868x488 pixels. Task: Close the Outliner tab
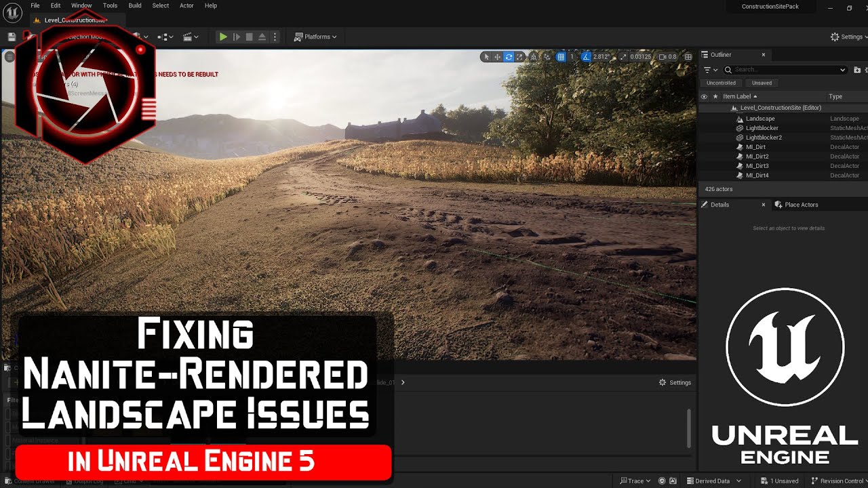tap(763, 54)
